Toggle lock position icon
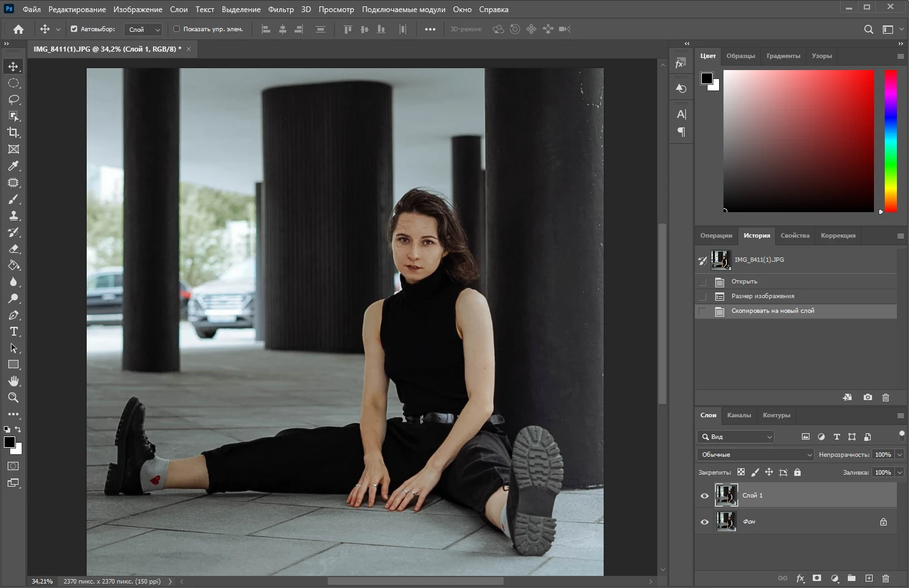 point(769,472)
